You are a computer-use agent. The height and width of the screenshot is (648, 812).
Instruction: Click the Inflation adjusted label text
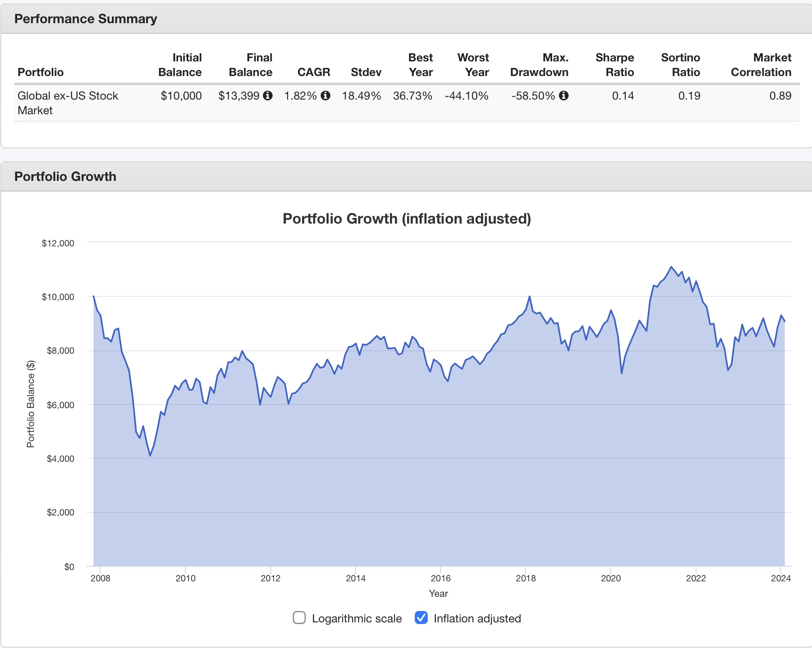(477, 618)
